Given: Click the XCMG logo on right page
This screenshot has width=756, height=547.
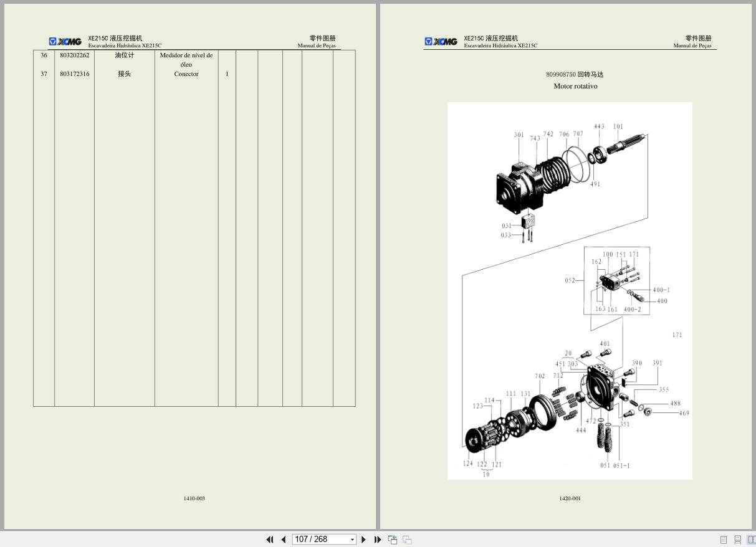Looking at the screenshot, I should point(441,42).
